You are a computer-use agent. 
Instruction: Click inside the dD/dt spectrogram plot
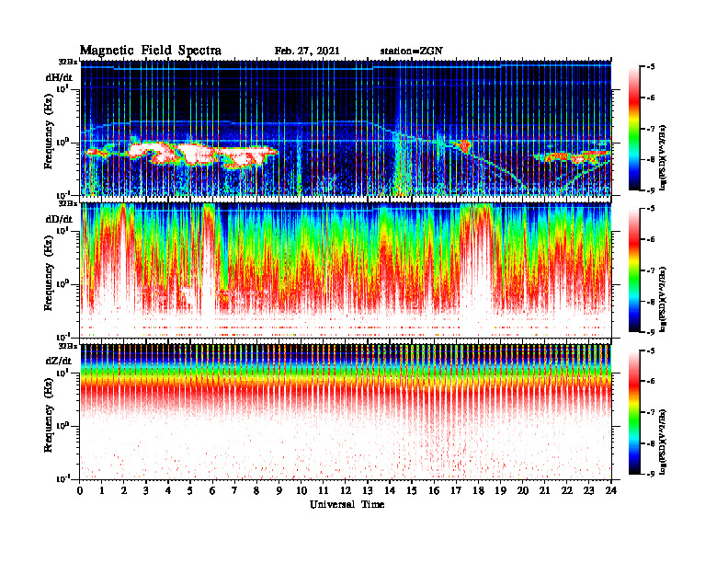346,270
